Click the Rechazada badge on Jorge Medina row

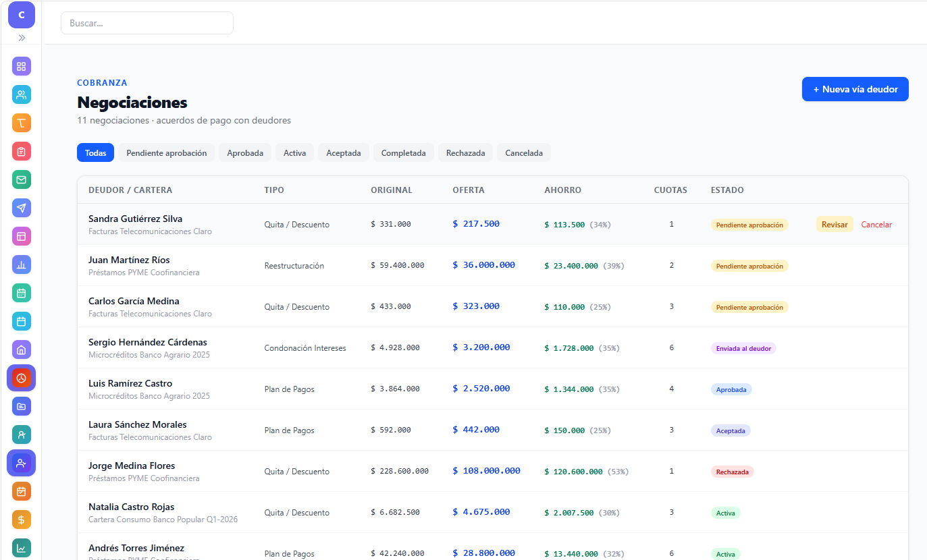point(732,472)
